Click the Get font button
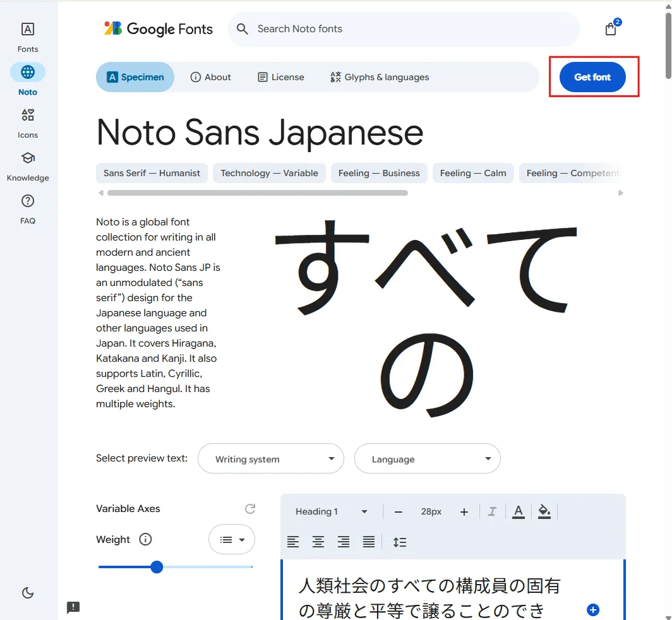672x620 pixels. 592,77
